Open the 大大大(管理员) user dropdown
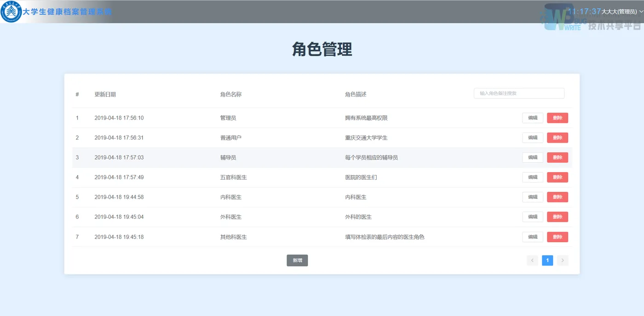644x316 pixels. pyautogui.click(x=622, y=11)
